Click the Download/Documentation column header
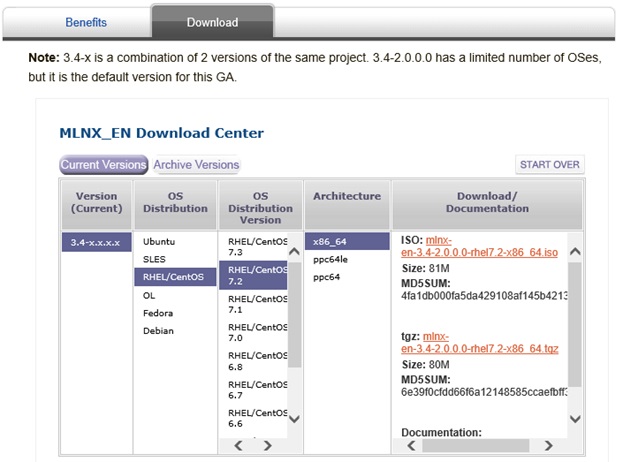 487,205
